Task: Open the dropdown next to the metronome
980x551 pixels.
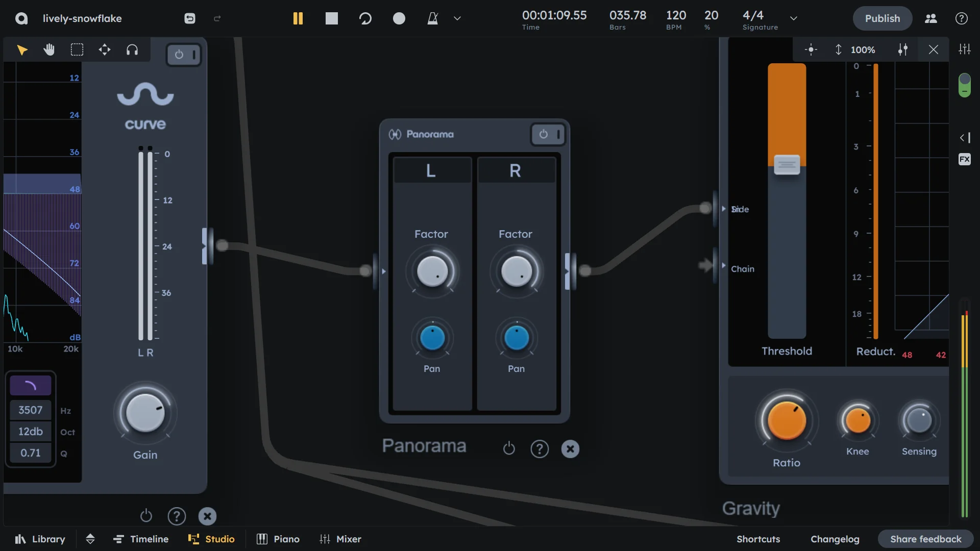Action: (457, 18)
